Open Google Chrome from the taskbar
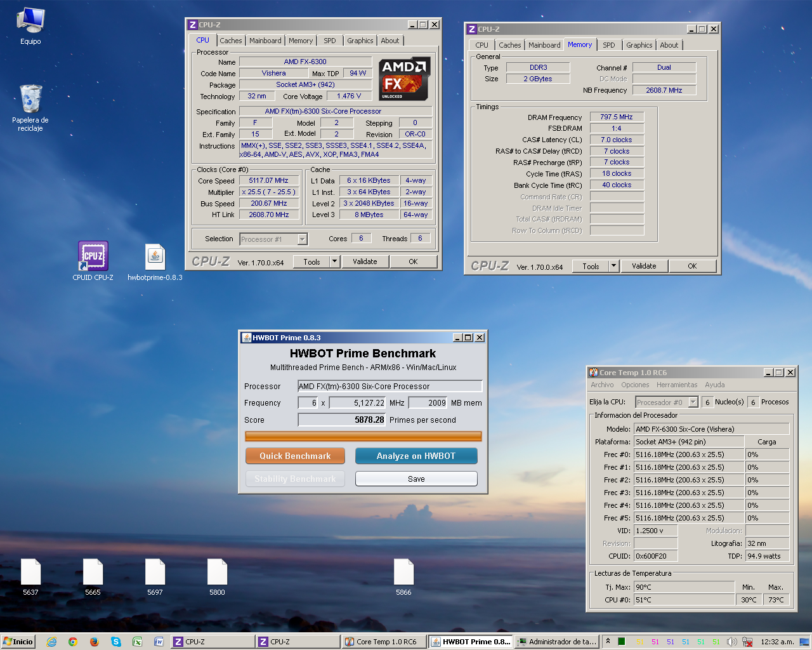 [x=73, y=642]
